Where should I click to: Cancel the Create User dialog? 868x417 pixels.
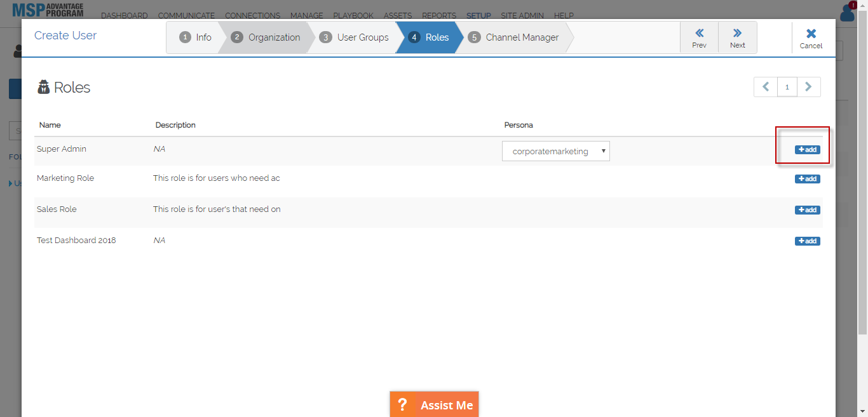[811, 37]
